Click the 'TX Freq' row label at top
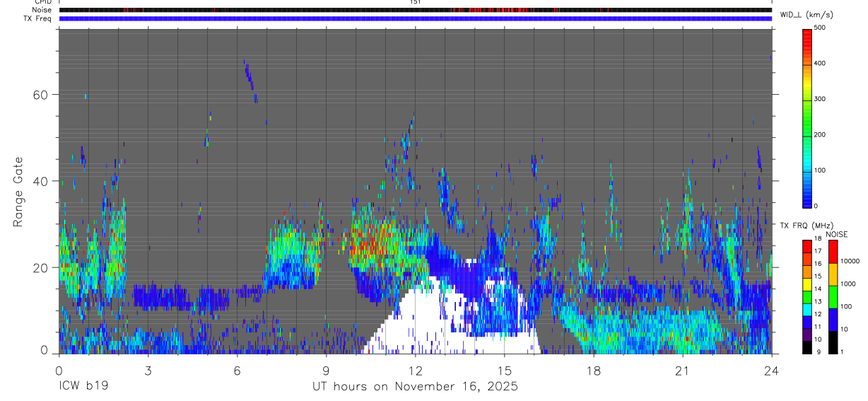The width and height of the screenshot is (868, 401). (38, 18)
